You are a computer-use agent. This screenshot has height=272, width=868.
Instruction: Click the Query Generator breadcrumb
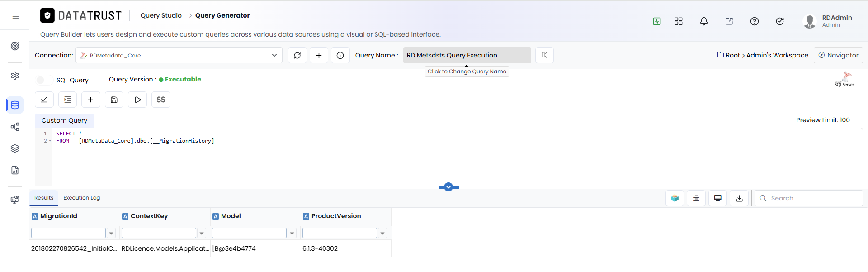click(222, 15)
